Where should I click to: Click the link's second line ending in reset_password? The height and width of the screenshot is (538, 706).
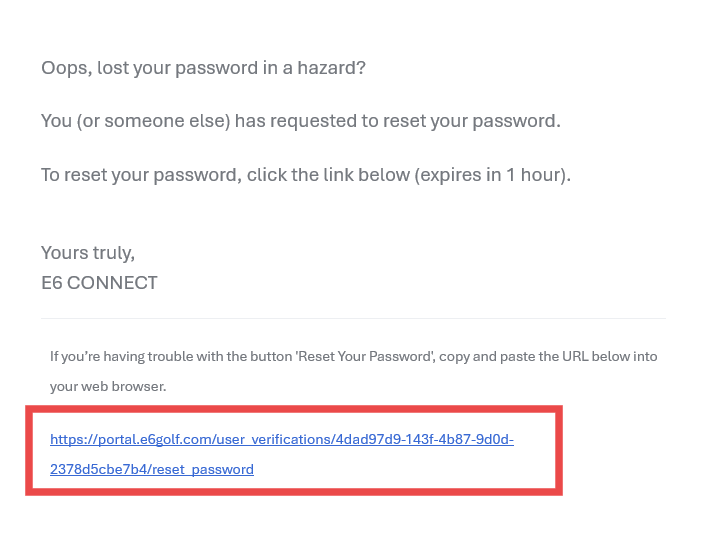[x=152, y=469]
